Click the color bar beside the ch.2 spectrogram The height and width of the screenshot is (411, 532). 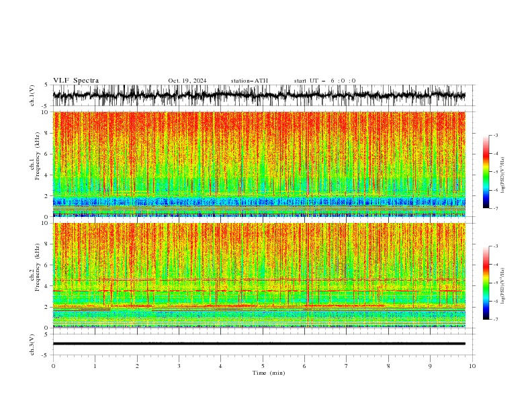coord(486,283)
